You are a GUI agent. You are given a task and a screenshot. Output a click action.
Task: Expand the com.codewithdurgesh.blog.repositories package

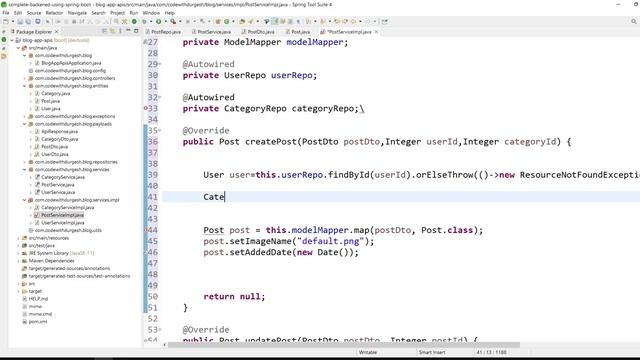(x=24, y=162)
